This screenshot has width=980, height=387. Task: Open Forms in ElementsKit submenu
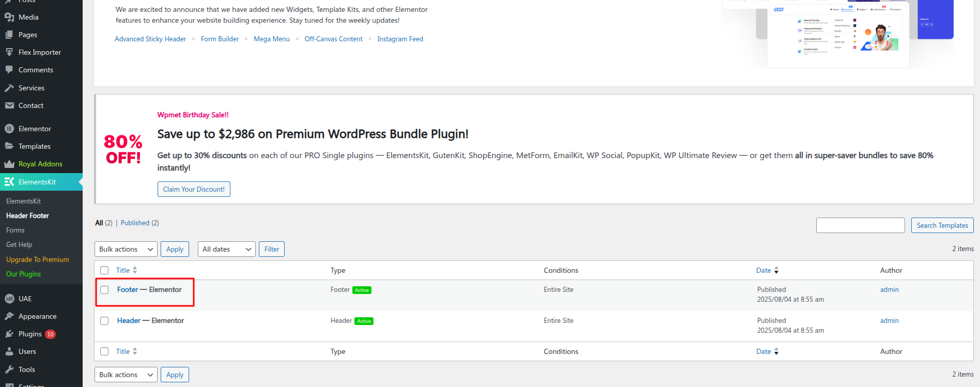pyautogui.click(x=15, y=230)
